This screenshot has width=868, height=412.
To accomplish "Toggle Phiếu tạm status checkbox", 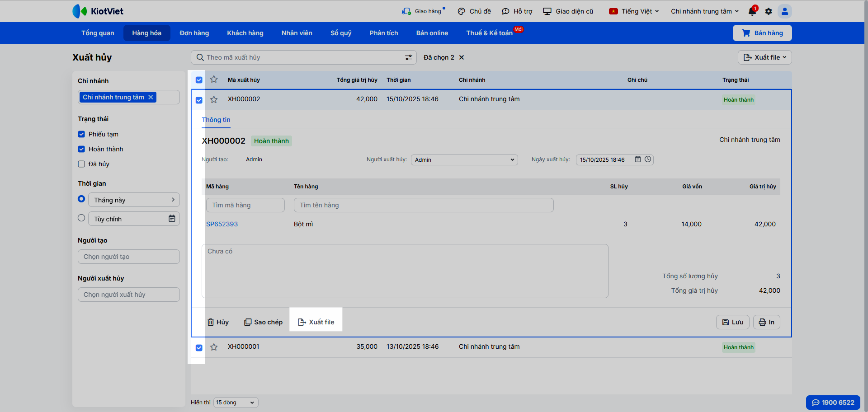I will [x=81, y=134].
